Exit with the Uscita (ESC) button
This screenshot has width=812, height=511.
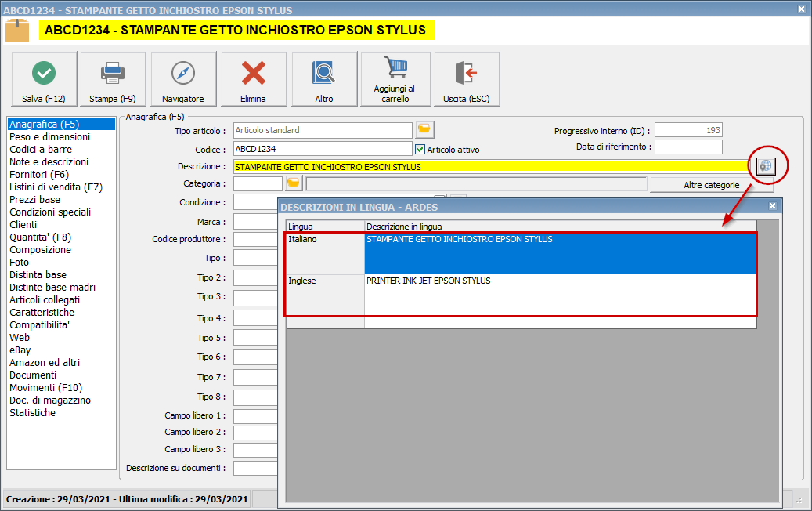(x=467, y=79)
